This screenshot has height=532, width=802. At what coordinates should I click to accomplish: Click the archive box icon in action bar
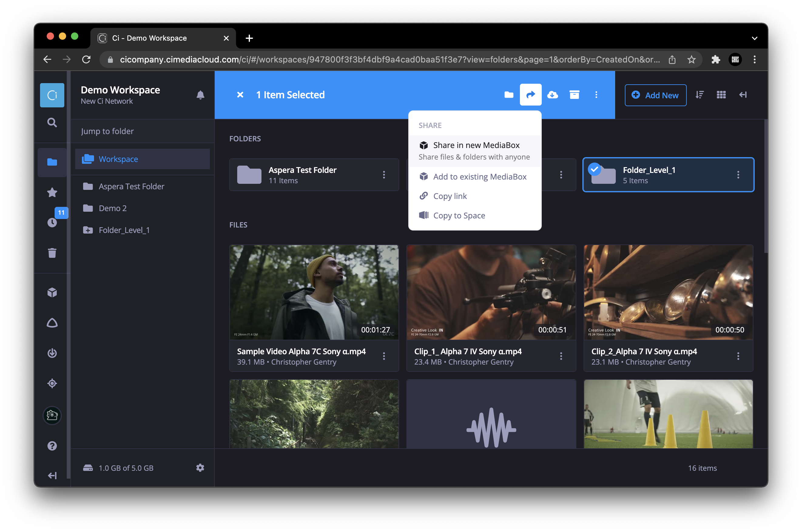coord(574,95)
